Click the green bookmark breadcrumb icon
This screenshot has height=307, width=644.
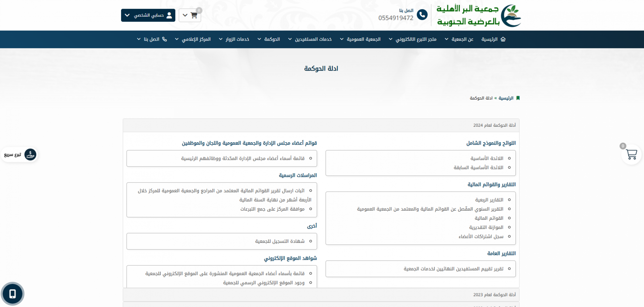518,98
